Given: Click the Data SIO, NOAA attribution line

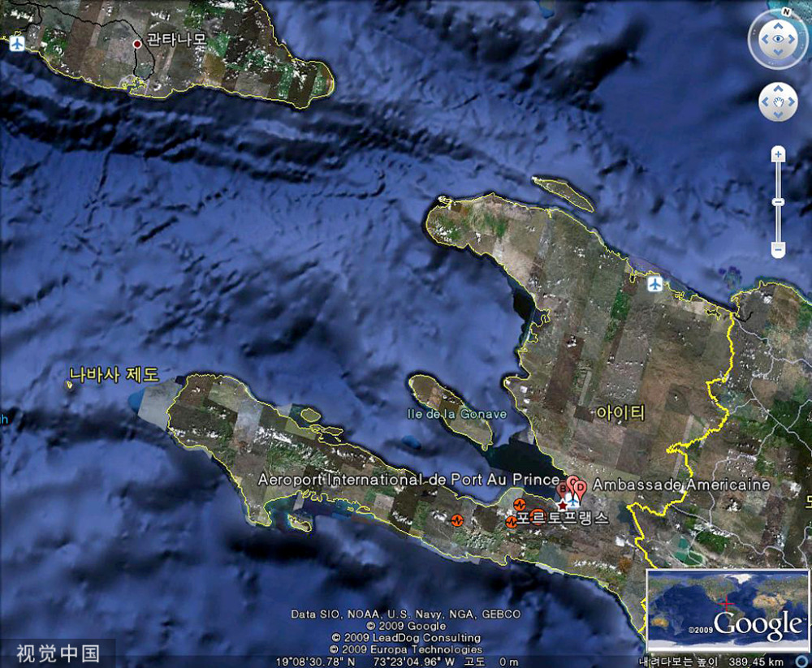Looking at the screenshot, I should pyautogui.click(x=405, y=614).
